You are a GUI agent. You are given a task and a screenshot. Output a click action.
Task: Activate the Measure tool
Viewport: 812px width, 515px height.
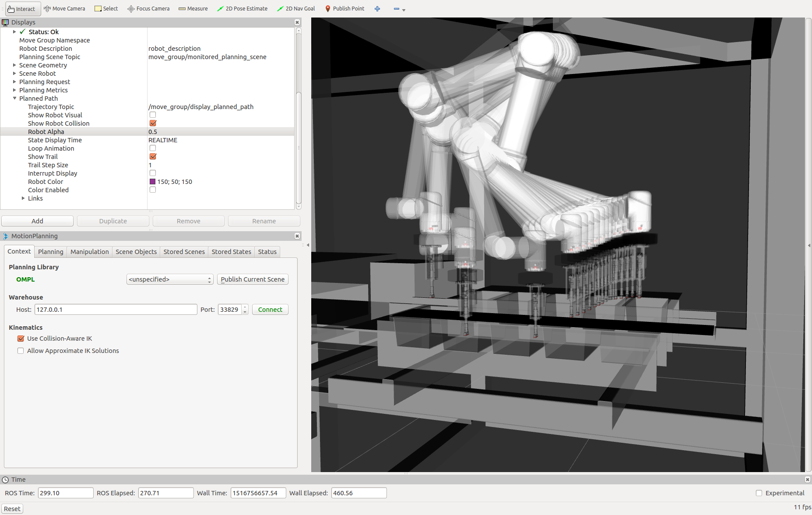tap(193, 8)
